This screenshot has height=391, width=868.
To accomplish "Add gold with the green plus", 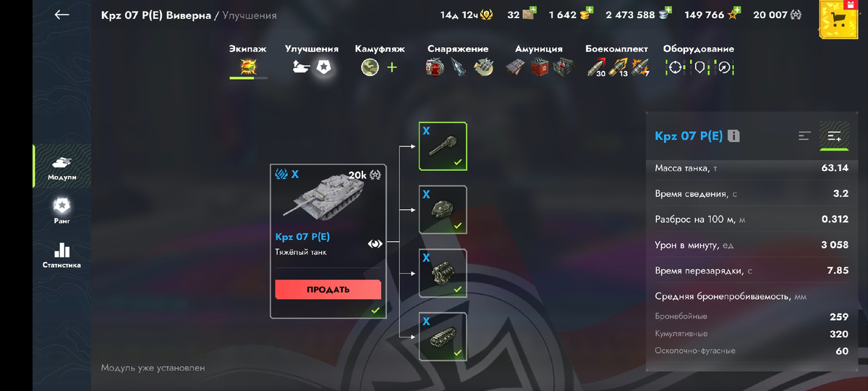I will click(590, 10).
